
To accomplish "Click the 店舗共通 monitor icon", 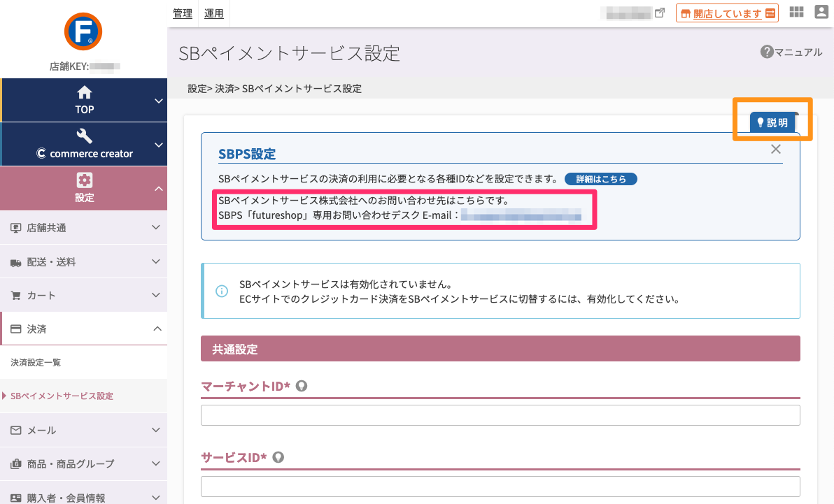I will 16,228.
